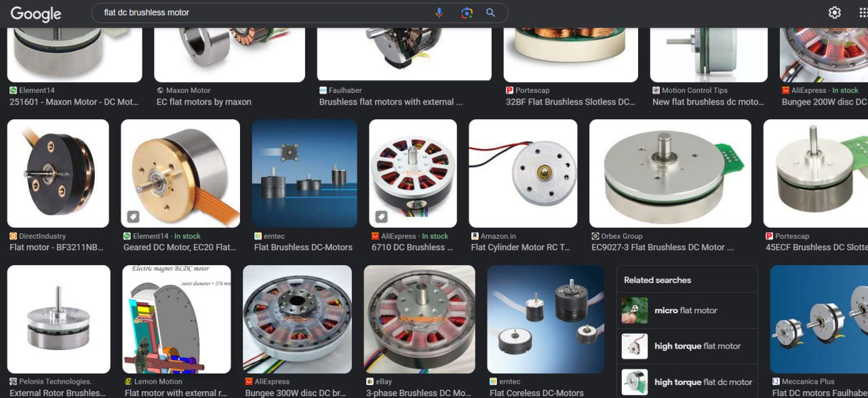The width and height of the screenshot is (868, 398).
Task: Click Pelonis external rotor motor thumbnail
Action: pos(58,319)
